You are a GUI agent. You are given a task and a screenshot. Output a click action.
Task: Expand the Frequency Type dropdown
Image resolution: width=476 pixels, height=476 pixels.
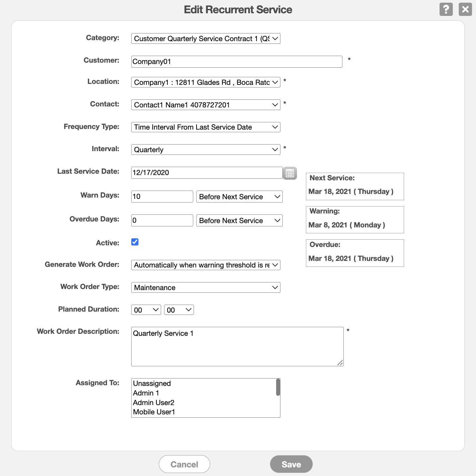tap(206, 127)
